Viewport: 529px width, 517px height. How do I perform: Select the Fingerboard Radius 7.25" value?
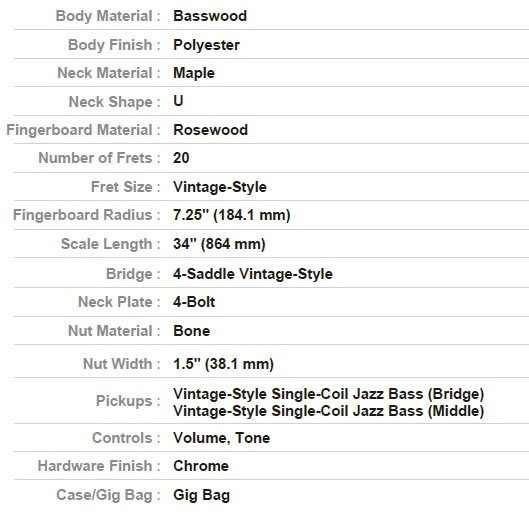click(231, 215)
